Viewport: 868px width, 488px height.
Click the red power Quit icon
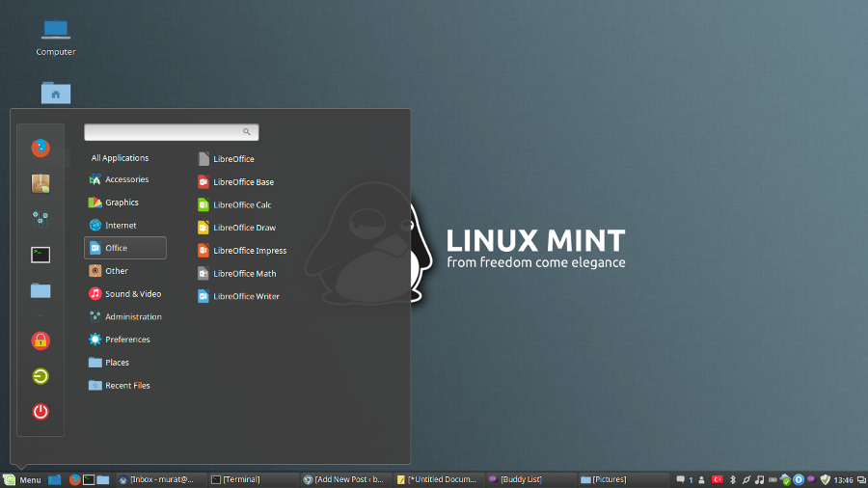41,412
